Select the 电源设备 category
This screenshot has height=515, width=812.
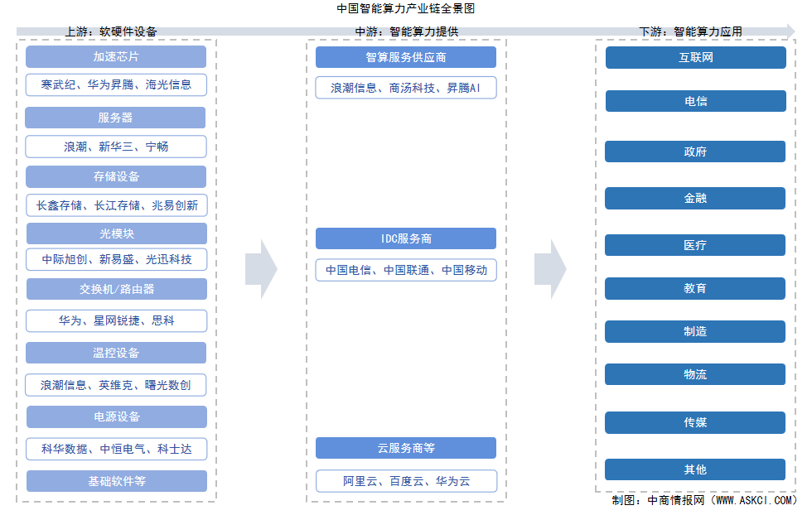(x=116, y=416)
